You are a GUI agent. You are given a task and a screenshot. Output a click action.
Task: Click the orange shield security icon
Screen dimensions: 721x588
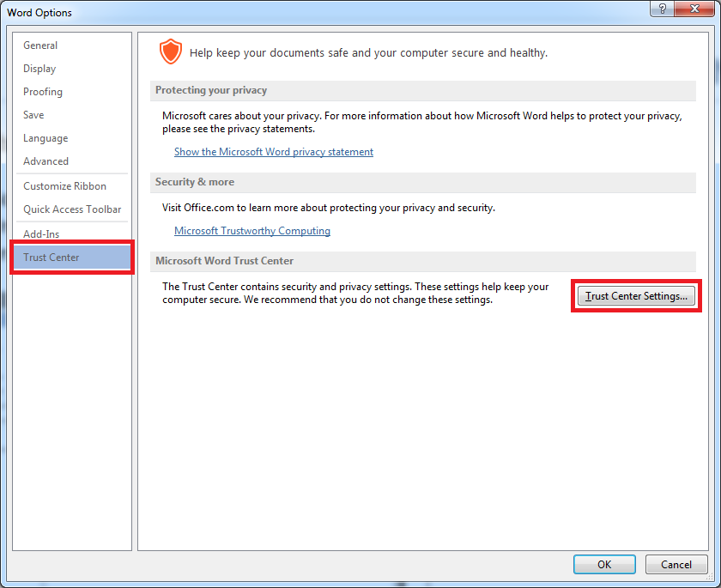coord(171,52)
